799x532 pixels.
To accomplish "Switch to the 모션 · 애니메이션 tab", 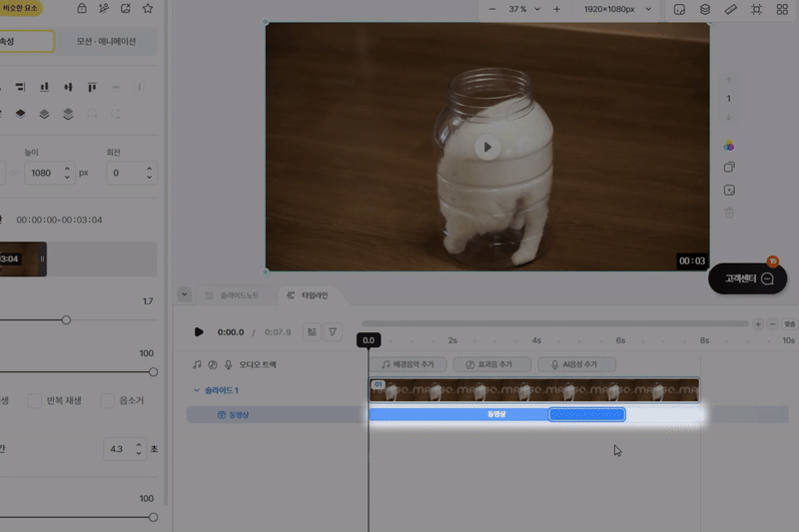I will (106, 42).
